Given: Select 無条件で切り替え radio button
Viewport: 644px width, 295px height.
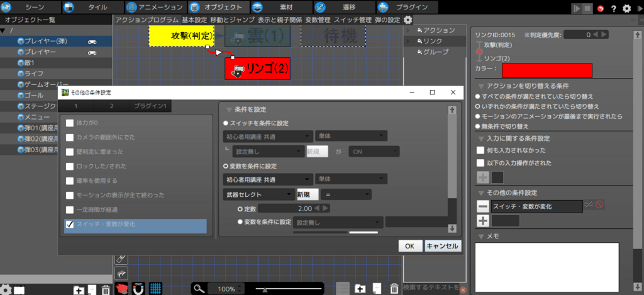Looking at the screenshot, I should click(478, 126).
